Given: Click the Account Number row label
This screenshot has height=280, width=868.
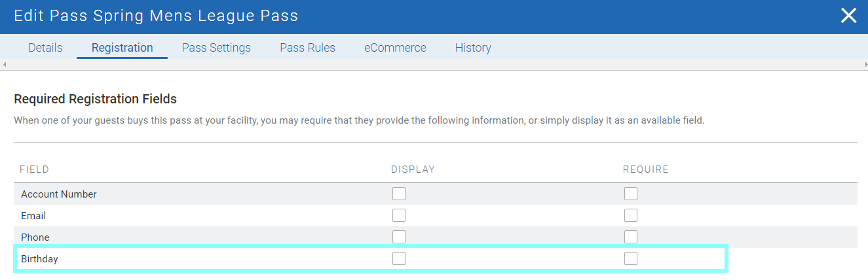Looking at the screenshot, I should point(59,194).
